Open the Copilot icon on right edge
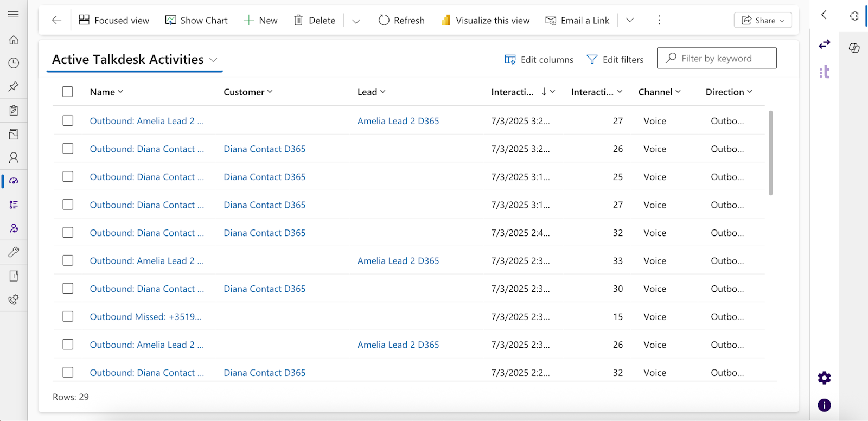The width and height of the screenshot is (868, 421). pos(854,48)
